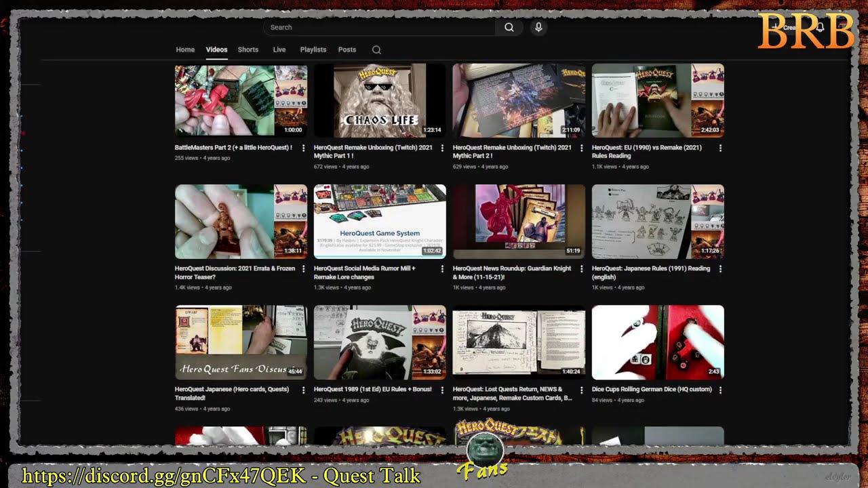Viewport: 868px width, 488px height.
Task: Open Remake Unboxing Mythic Part 2 thumbnail
Action: 519,100
